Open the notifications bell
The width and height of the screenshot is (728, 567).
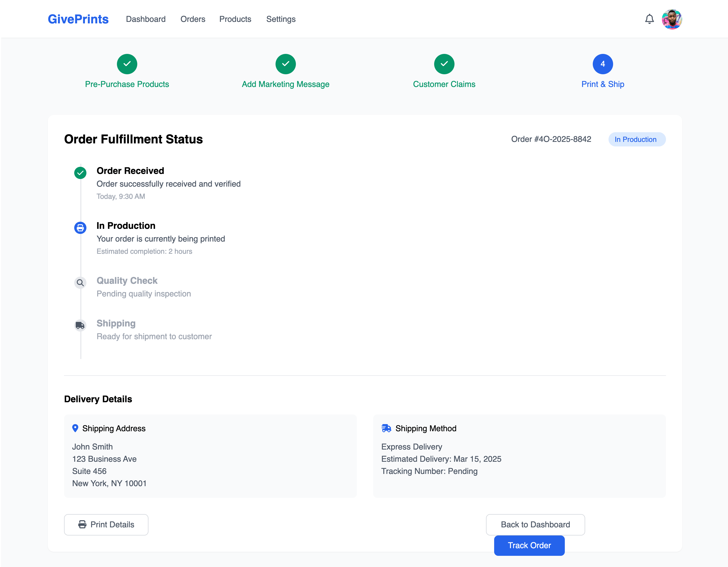tap(649, 19)
